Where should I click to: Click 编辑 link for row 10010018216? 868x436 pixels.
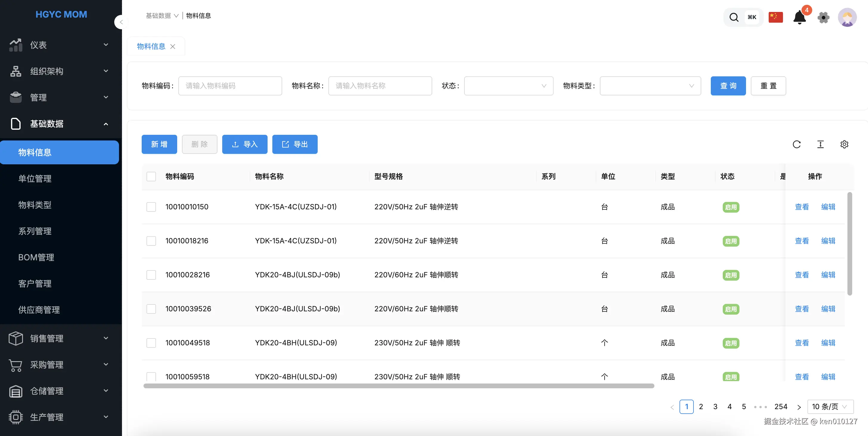pyautogui.click(x=828, y=241)
